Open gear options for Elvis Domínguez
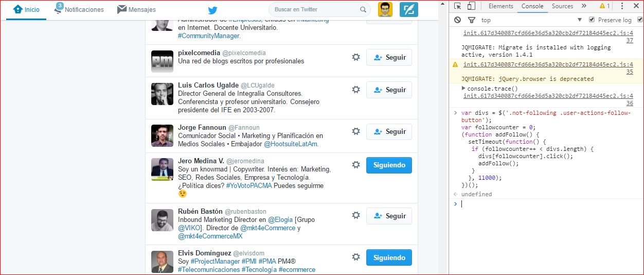 pyautogui.click(x=355, y=257)
